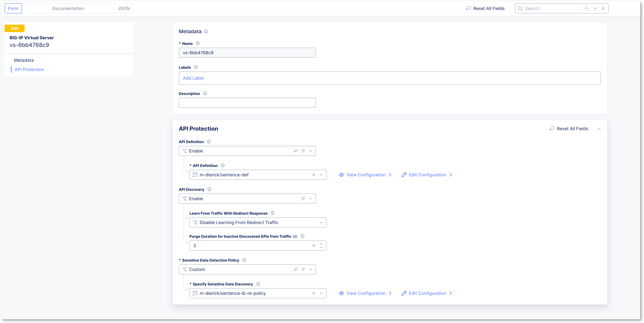Image resolution: width=644 pixels, height=323 pixels.
Task: Collapse the API Protection section
Action: click(x=599, y=129)
